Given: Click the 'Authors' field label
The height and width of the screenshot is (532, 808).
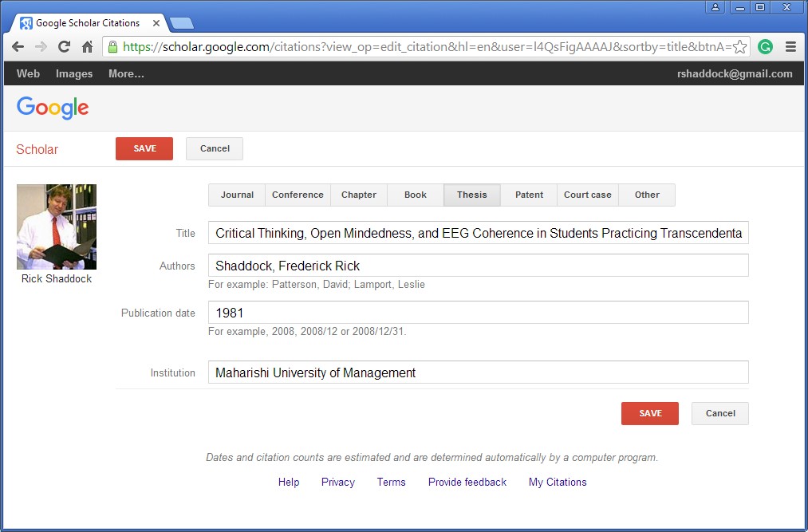Looking at the screenshot, I should coord(177,266).
